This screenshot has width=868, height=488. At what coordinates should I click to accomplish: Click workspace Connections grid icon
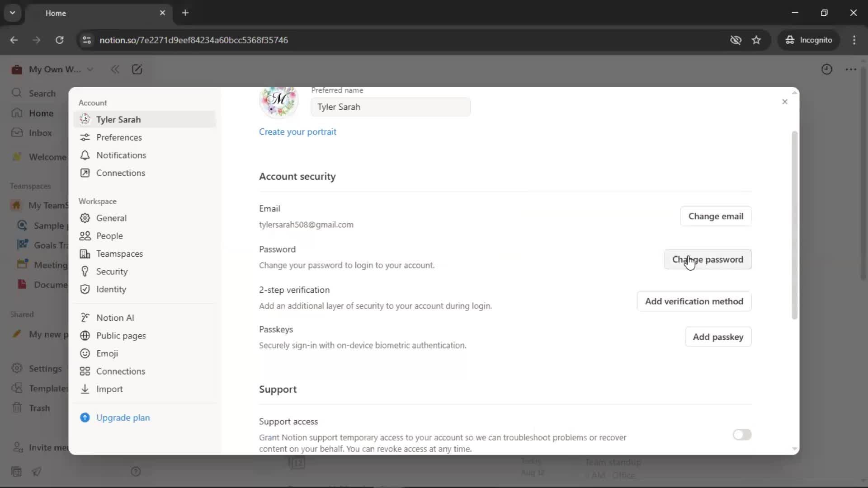[85, 371]
